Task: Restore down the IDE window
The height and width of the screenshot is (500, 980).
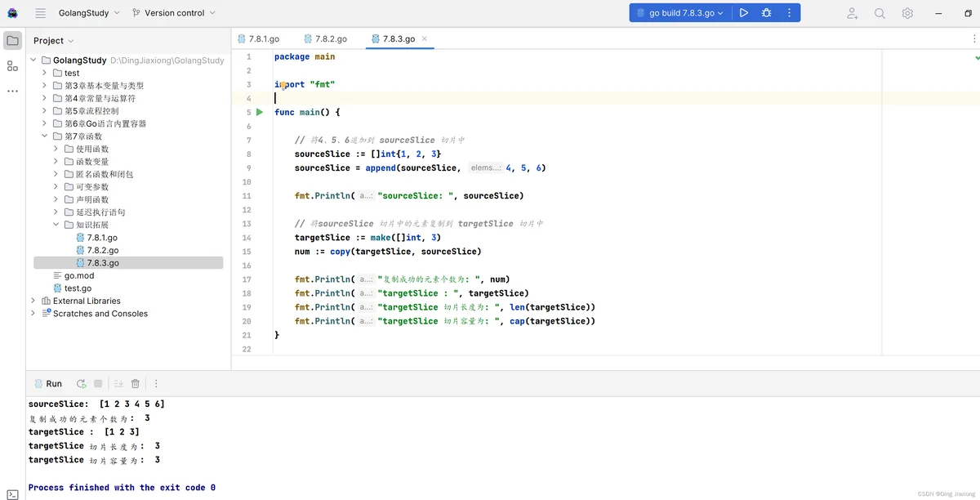Action: pyautogui.click(x=969, y=13)
